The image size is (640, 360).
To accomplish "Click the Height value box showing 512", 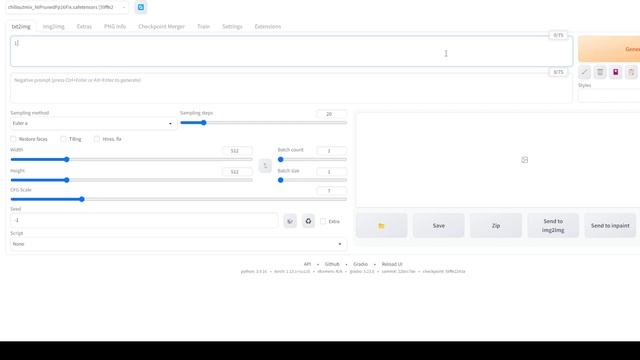I will [238, 172].
